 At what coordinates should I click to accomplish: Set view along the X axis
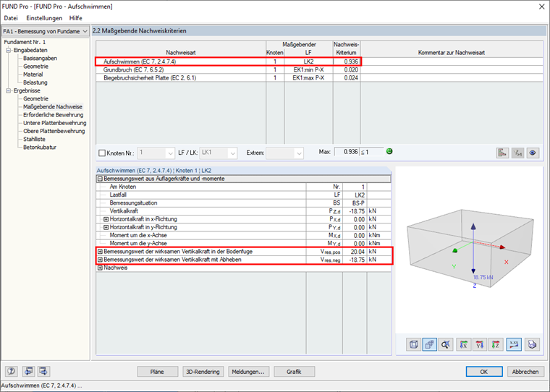pos(463,345)
